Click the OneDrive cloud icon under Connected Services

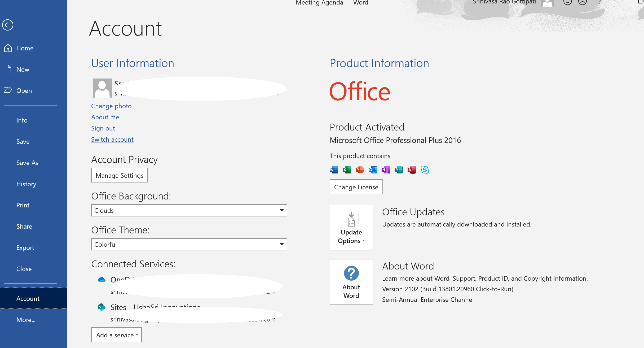click(x=102, y=279)
